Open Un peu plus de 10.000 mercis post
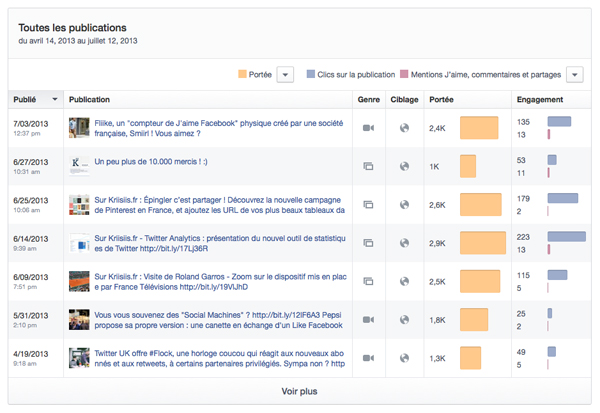 [151, 160]
